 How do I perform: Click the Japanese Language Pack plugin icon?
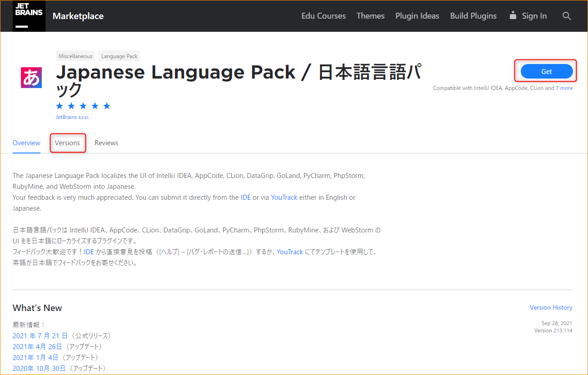tap(31, 78)
